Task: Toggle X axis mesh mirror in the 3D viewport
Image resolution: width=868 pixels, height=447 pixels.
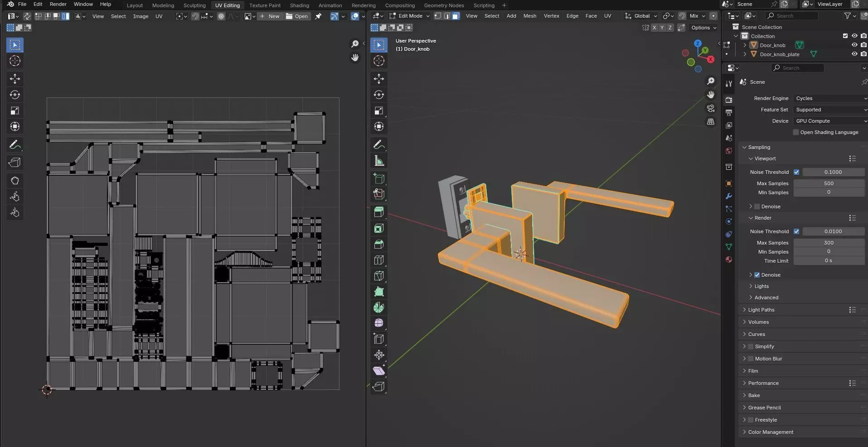Action: point(654,28)
